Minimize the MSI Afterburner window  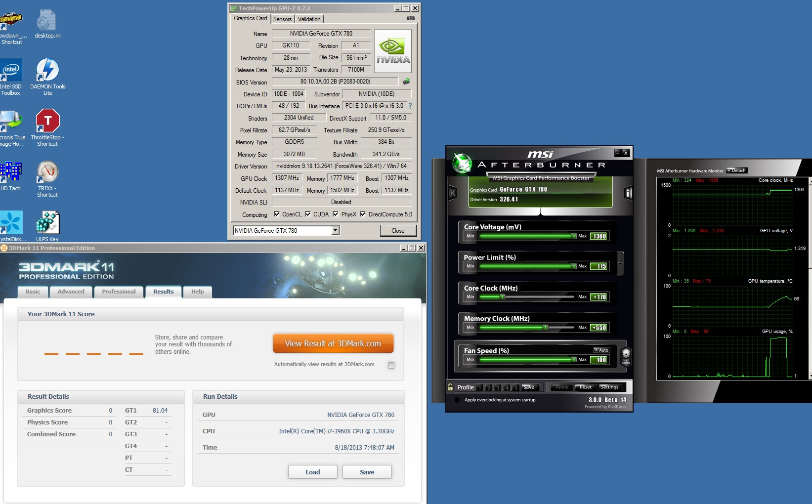pyautogui.click(x=617, y=153)
